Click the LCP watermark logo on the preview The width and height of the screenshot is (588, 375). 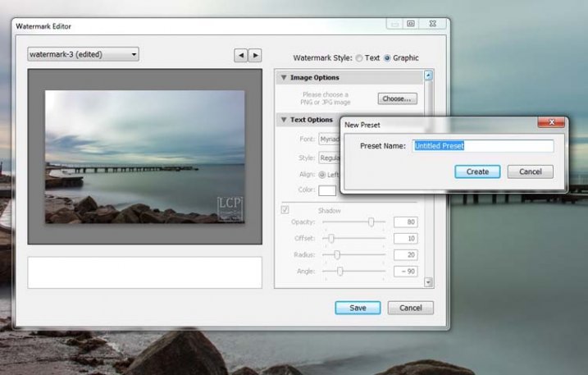point(229,208)
